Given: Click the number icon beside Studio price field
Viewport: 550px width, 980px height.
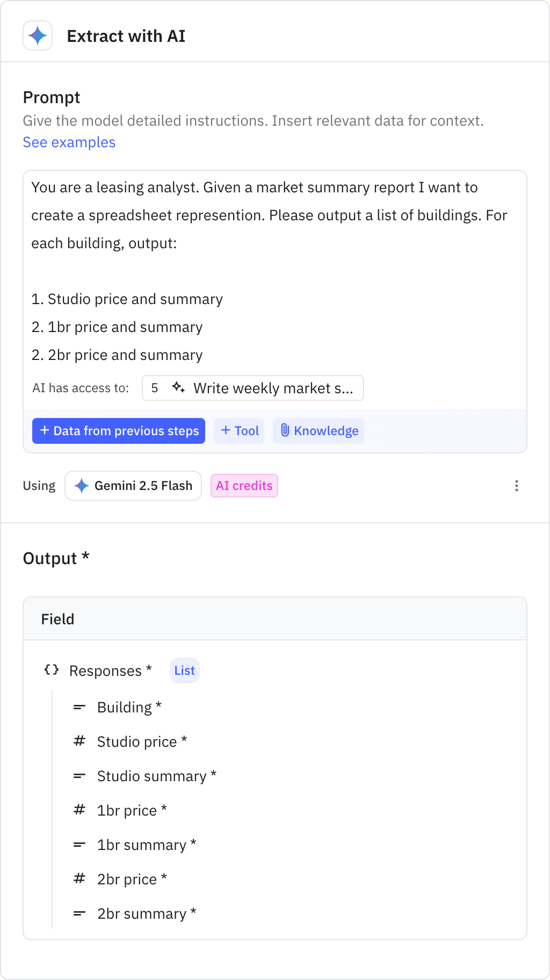Looking at the screenshot, I should tap(79, 741).
